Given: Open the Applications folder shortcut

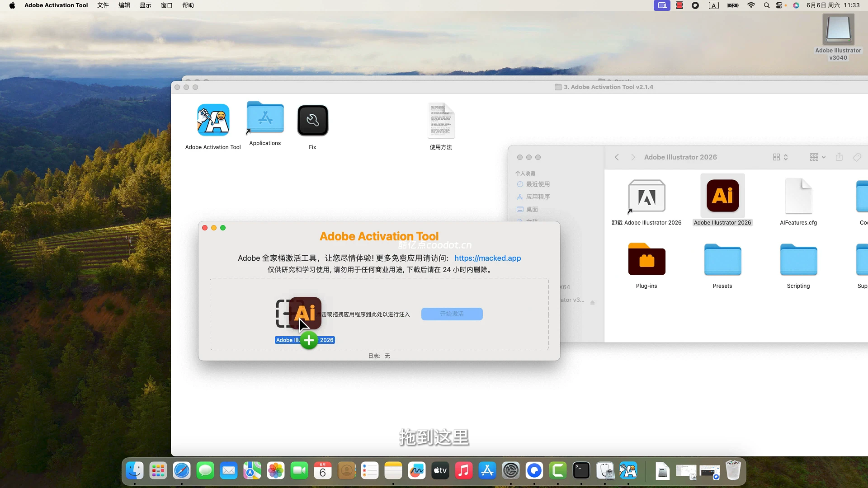Looking at the screenshot, I should pos(265,117).
